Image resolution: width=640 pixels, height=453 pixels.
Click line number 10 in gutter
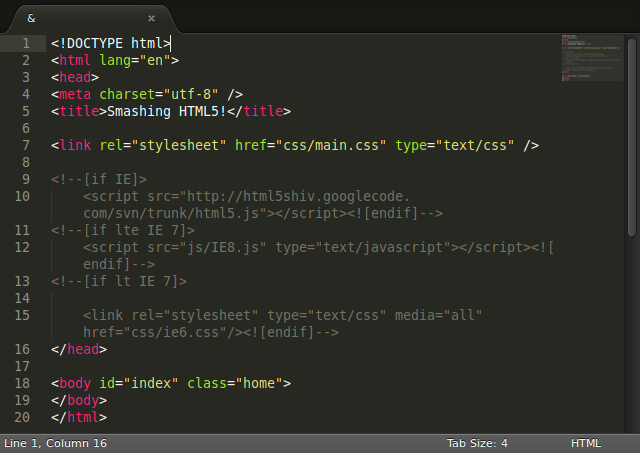[x=22, y=196]
